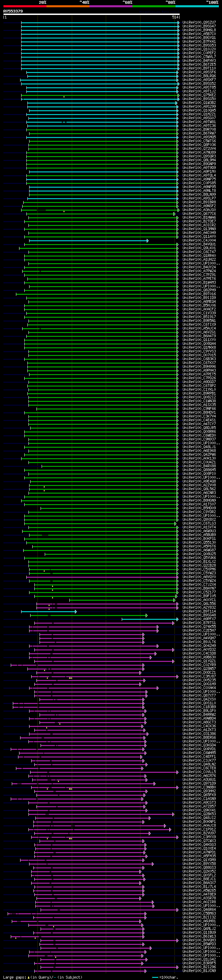Screen dimensions: 222x980
Task: Open hit UniRef100_B7FK41
Action: pos(199,41)
